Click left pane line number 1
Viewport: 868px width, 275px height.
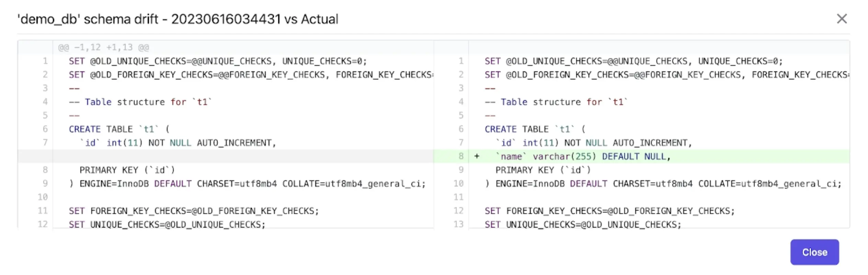tap(45, 61)
